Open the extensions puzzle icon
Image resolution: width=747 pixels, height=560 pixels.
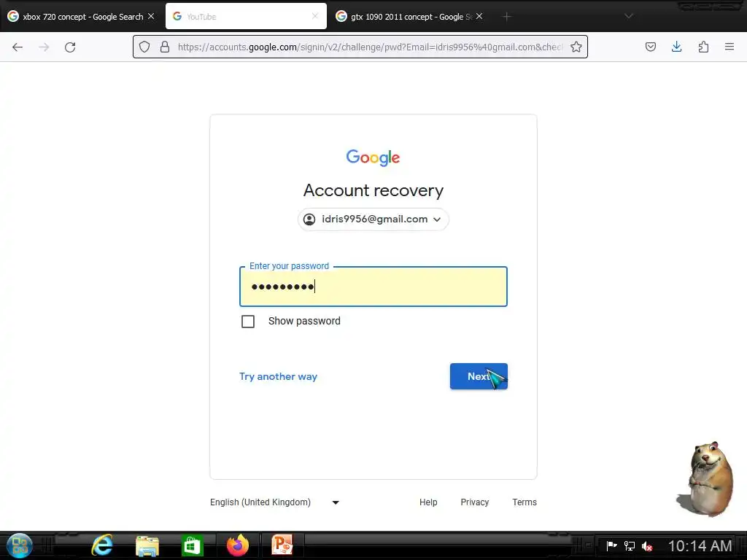(x=703, y=47)
